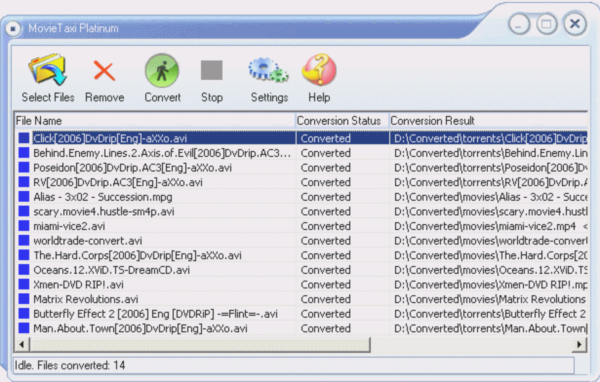Select Oceans.12.XViD.TS-DreamCD.avi
Image resolution: width=600 pixels, height=382 pixels.
(111, 270)
